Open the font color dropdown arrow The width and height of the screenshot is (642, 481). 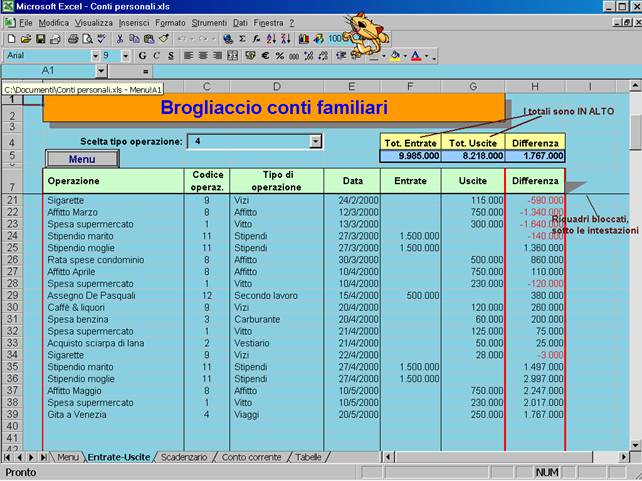tap(427, 56)
